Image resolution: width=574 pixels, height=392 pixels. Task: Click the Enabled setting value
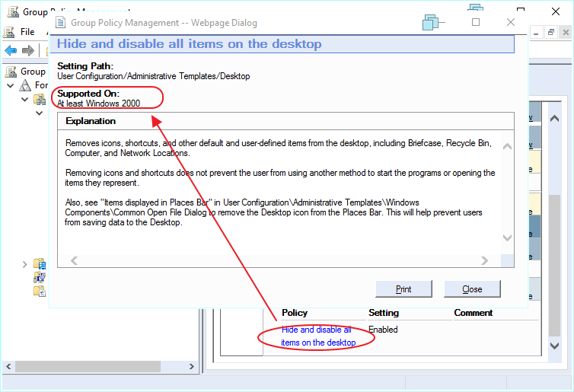(383, 330)
